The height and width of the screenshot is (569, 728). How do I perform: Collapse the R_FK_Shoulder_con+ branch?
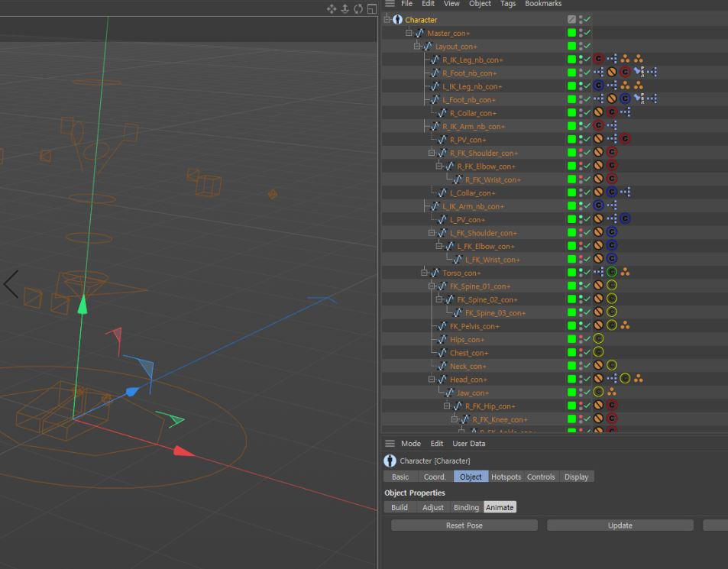pos(432,153)
